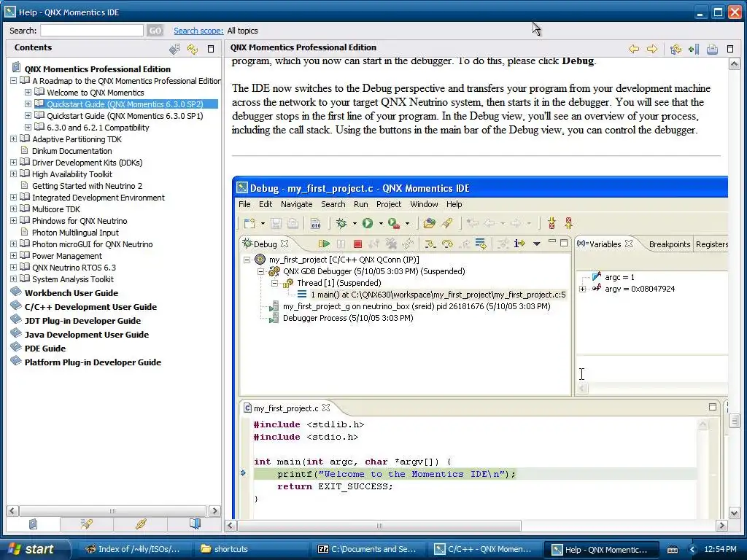Switch to C/C++ - QNX Momentics taskbar window

485,549
